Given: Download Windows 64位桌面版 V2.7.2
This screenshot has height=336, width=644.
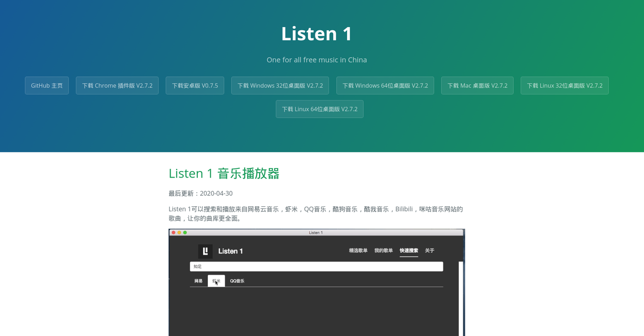Looking at the screenshot, I should pyautogui.click(x=385, y=86).
